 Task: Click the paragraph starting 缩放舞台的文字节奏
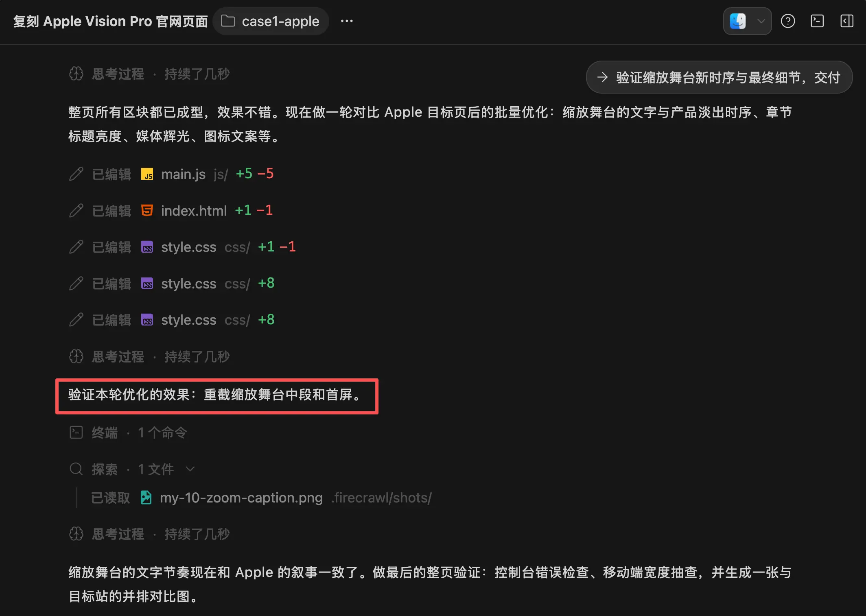tap(430, 584)
